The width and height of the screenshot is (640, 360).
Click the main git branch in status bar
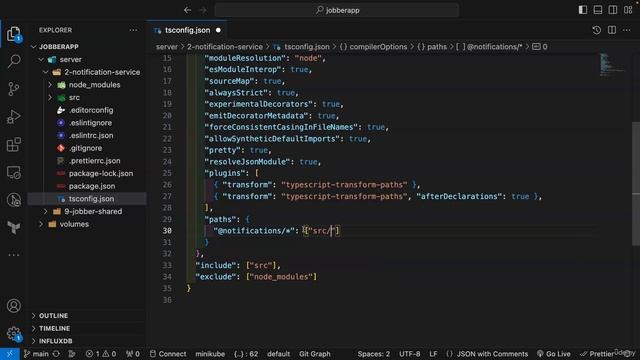click(x=36, y=354)
